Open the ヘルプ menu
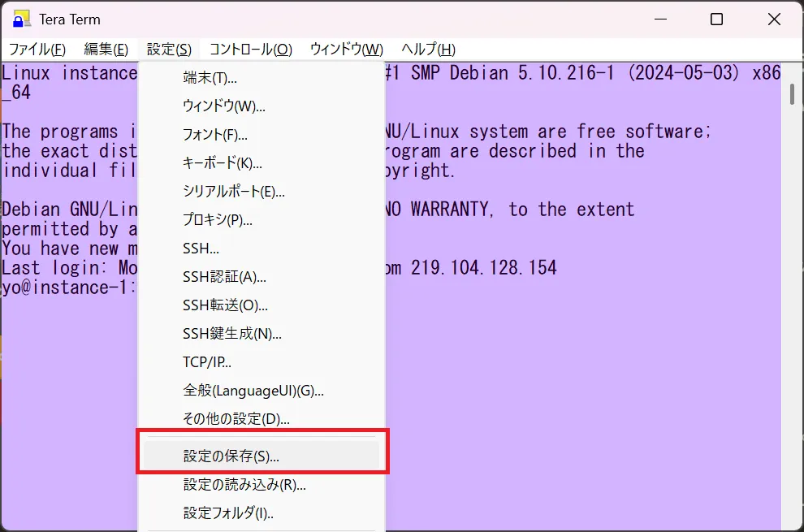The image size is (804, 532). click(x=428, y=49)
